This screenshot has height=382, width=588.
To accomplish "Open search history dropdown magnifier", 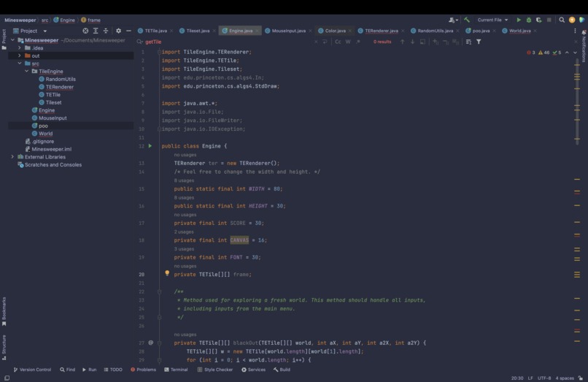I will [x=140, y=42].
